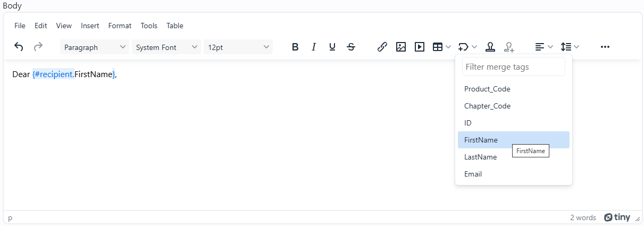Open the Format menu
The height and width of the screenshot is (226, 644).
point(120,26)
